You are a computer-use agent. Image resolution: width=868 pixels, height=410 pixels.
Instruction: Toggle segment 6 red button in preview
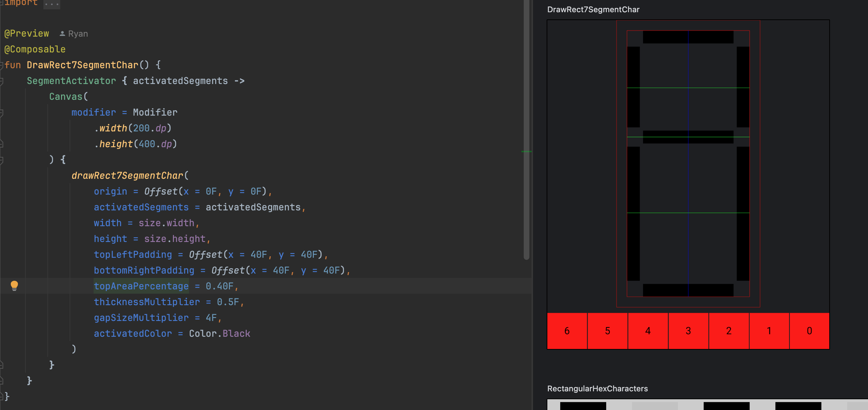pyautogui.click(x=567, y=331)
